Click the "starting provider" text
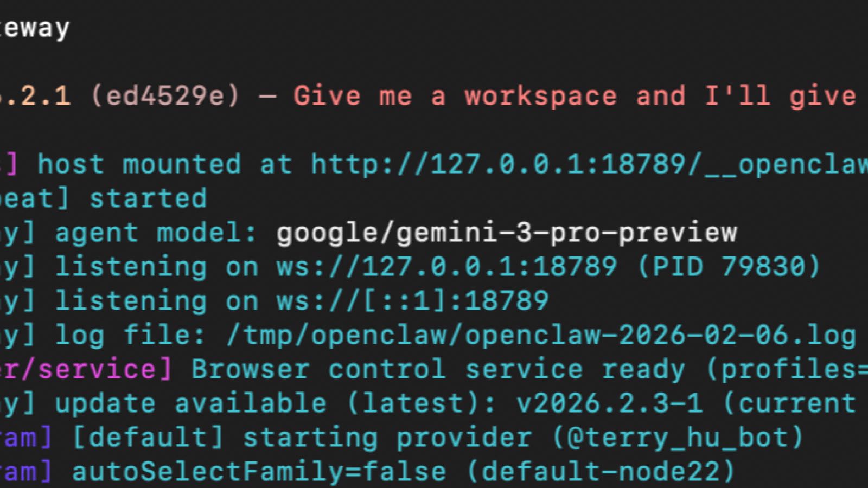 click(387, 438)
